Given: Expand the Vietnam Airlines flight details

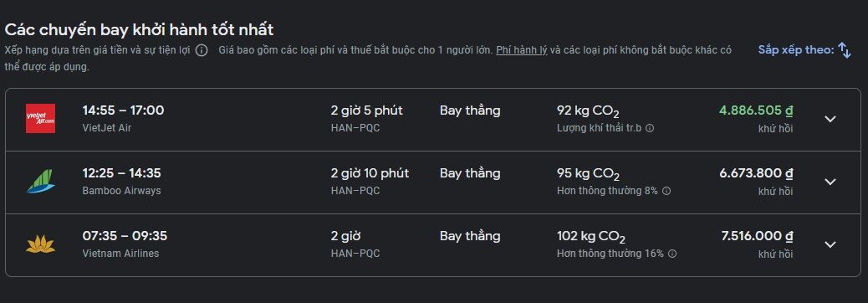Looking at the screenshot, I should [x=830, y=244].
